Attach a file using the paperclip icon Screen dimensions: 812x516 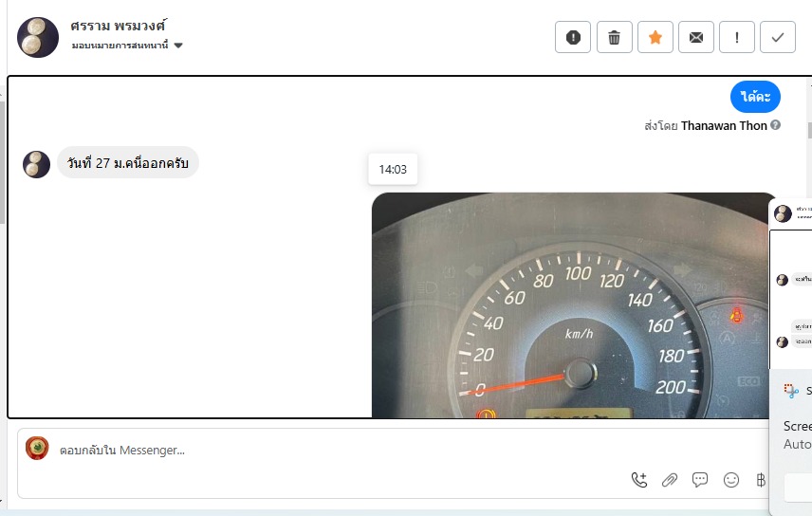[x=670, y=480]
